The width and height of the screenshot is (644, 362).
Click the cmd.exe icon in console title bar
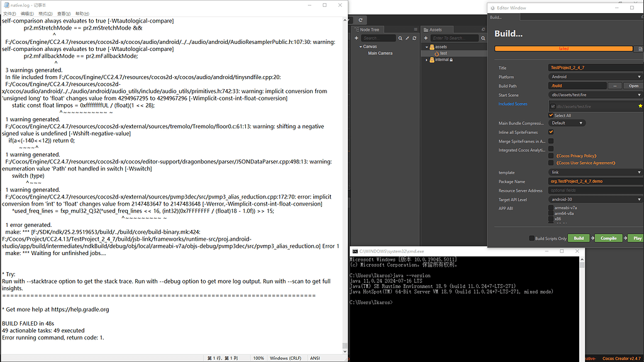click(355, 251)
